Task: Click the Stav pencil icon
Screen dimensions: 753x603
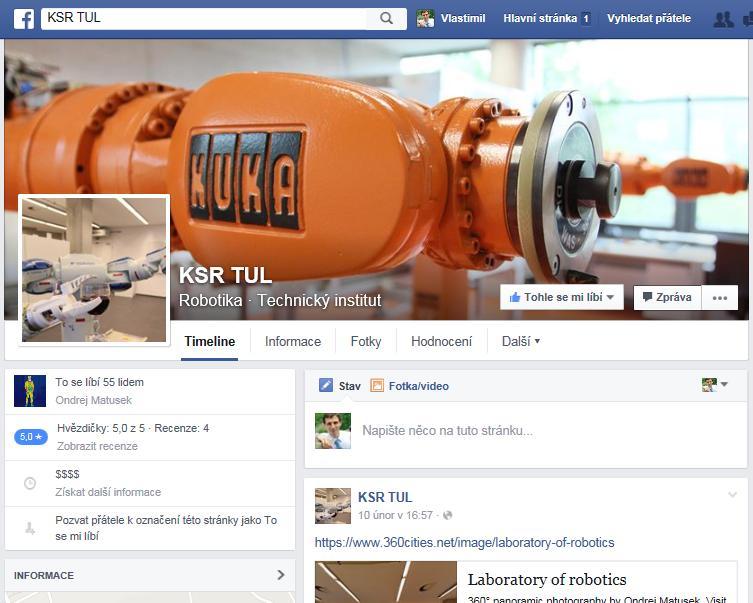Action: pyautogui.click(x=326, y=385)
